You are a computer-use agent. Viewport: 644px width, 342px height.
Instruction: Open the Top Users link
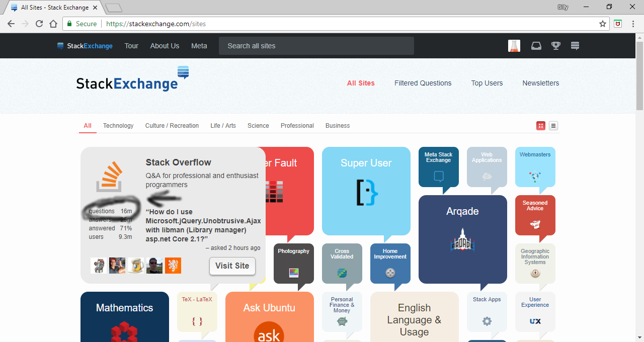click(x=487, y=83)
